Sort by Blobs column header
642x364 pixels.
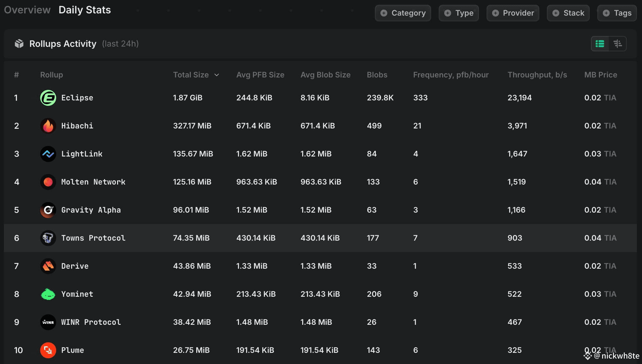(377, 75)
